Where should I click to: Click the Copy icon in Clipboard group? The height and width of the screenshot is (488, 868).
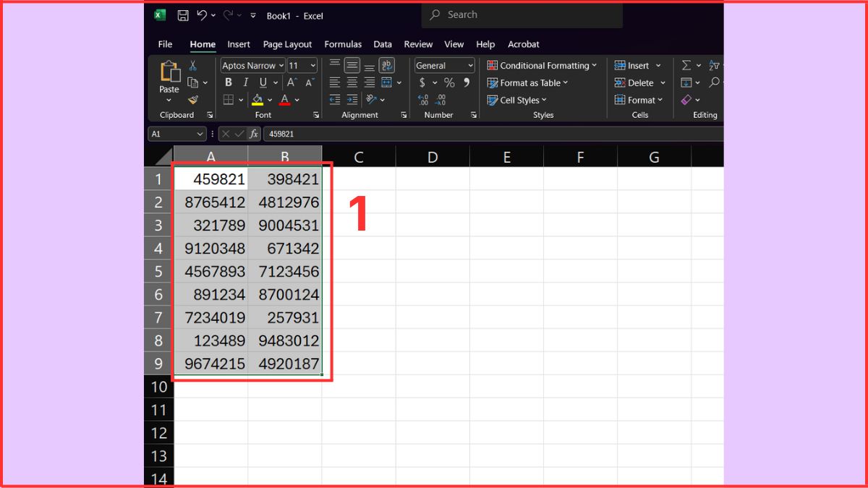pos(192,82)
